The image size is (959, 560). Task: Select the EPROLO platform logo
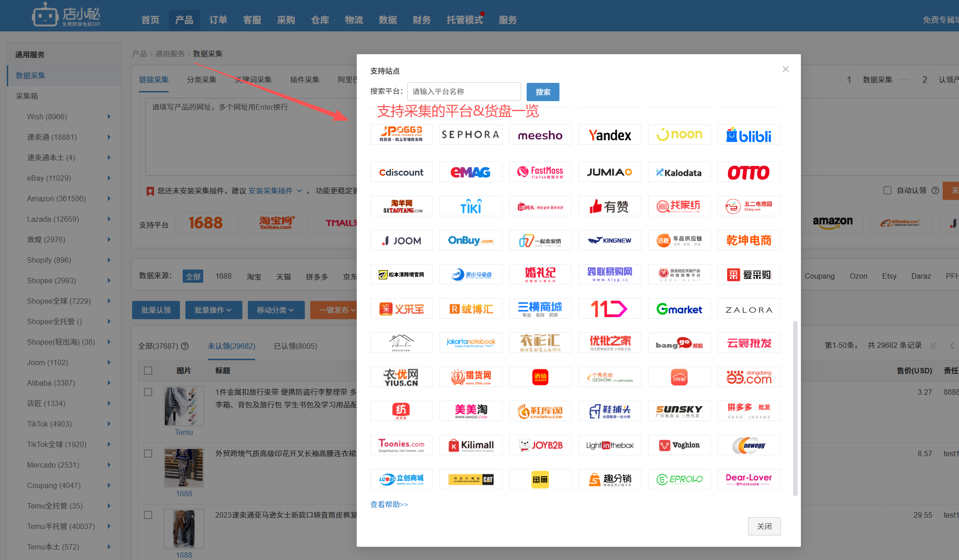point(679,479)
